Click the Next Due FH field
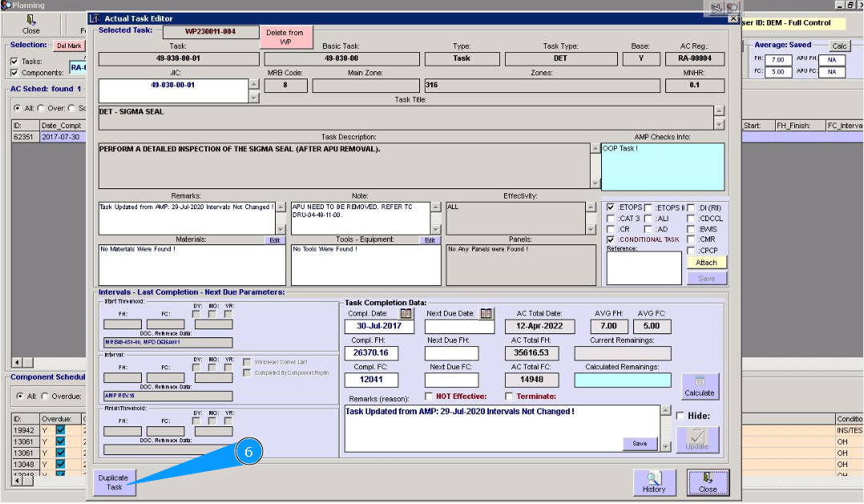The height and width of the screenshot is (504, 864). (451, 353)
